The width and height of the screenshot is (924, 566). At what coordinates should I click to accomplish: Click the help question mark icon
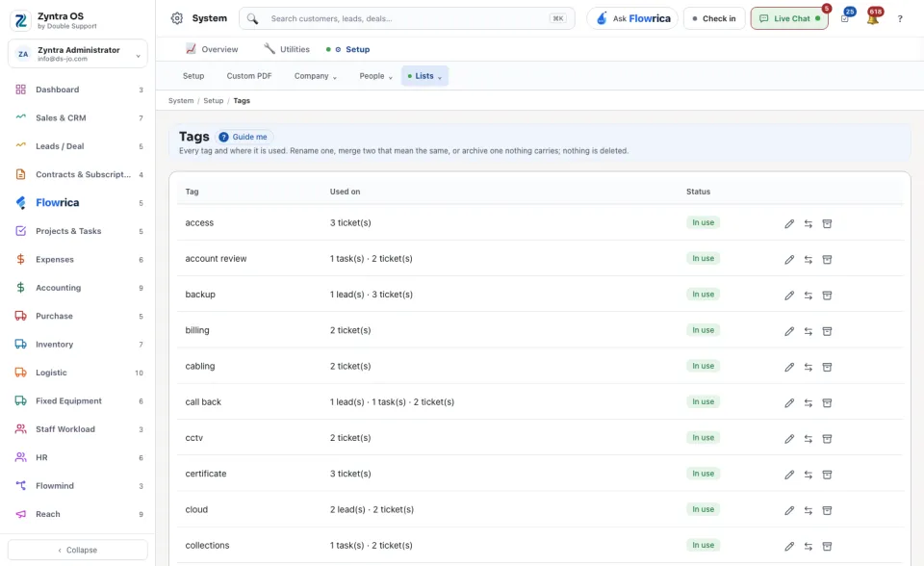(x=900, y=19)
